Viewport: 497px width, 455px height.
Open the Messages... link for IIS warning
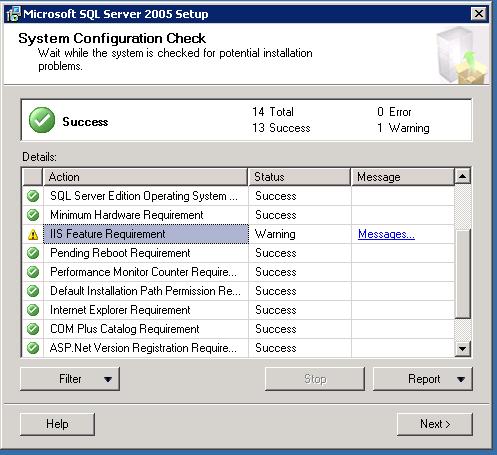[x=386, y=234]
